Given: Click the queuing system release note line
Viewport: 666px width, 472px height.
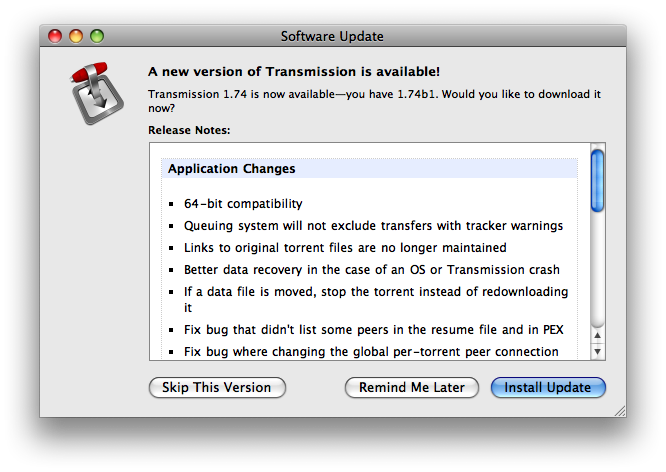Looking at the screenshot, I should pyautogui.click(x=373, y=226).
